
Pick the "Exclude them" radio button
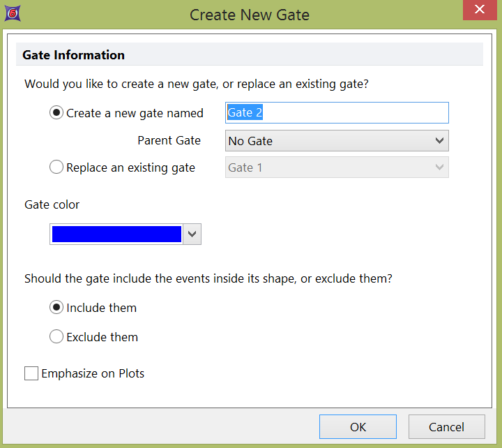click(x=57, y=337)
